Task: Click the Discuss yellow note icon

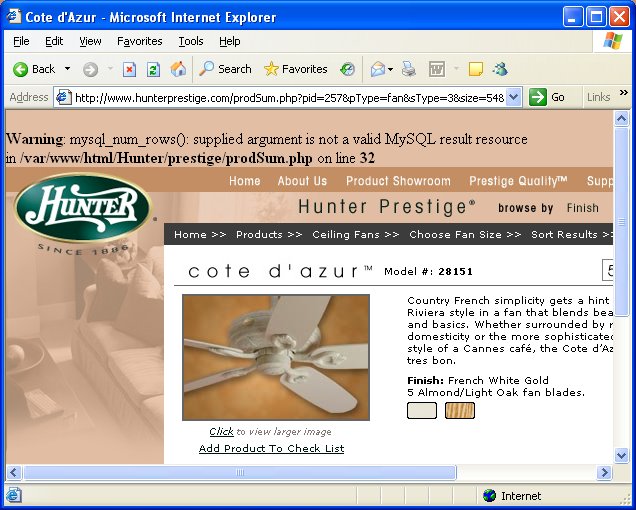Action: pyautogui.click(x=475, y=69)
